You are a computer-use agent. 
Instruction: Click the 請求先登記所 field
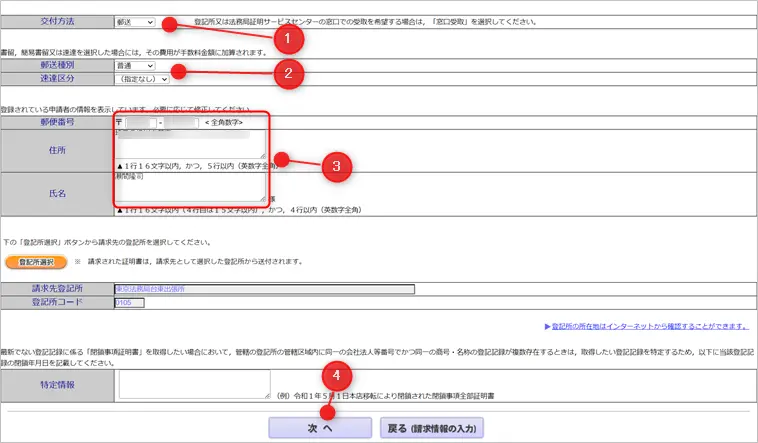click(265, 290)
